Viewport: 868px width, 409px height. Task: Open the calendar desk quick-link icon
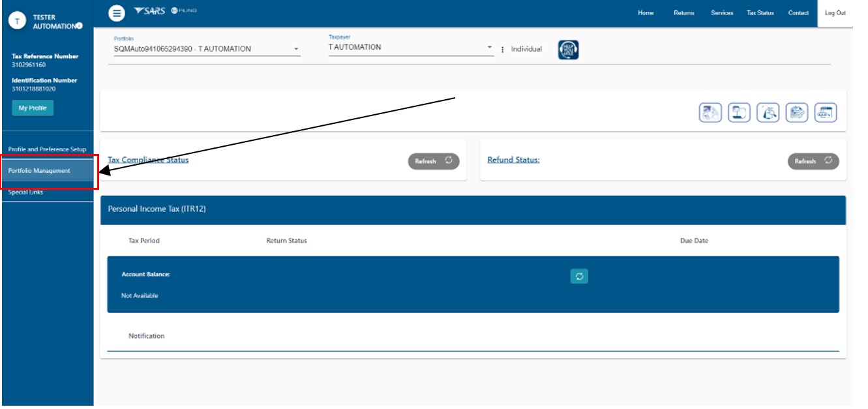click(x=740, y=112)
